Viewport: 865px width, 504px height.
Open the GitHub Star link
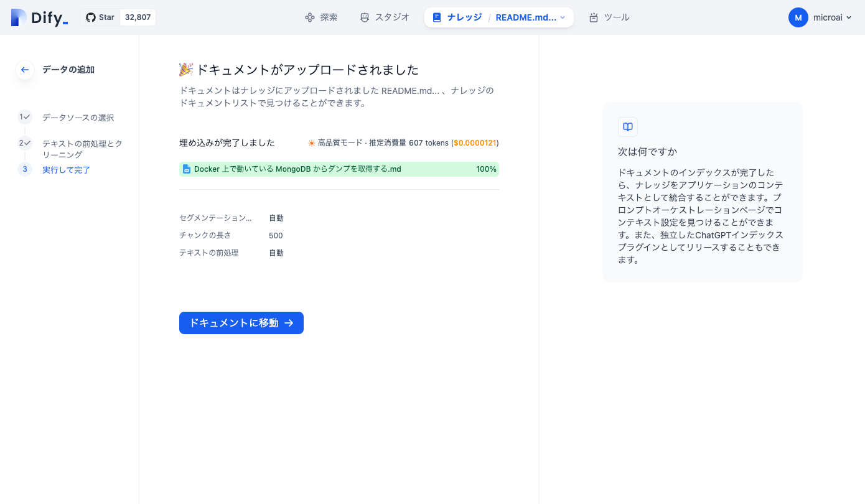100,17
